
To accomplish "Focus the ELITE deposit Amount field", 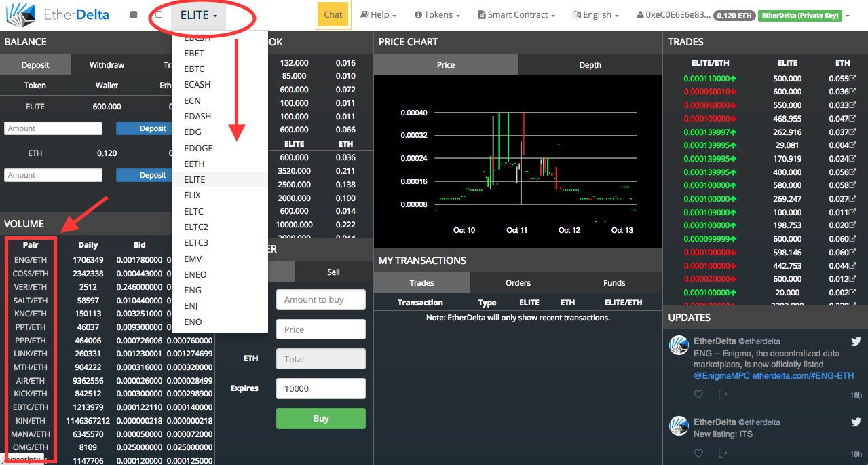I will 53,128.
